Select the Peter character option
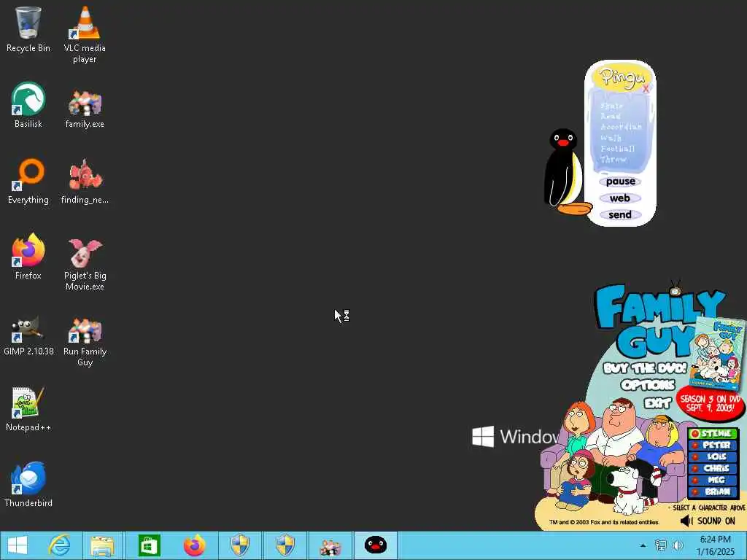Screen dimensions: 747x560 [x=713, y=446]
